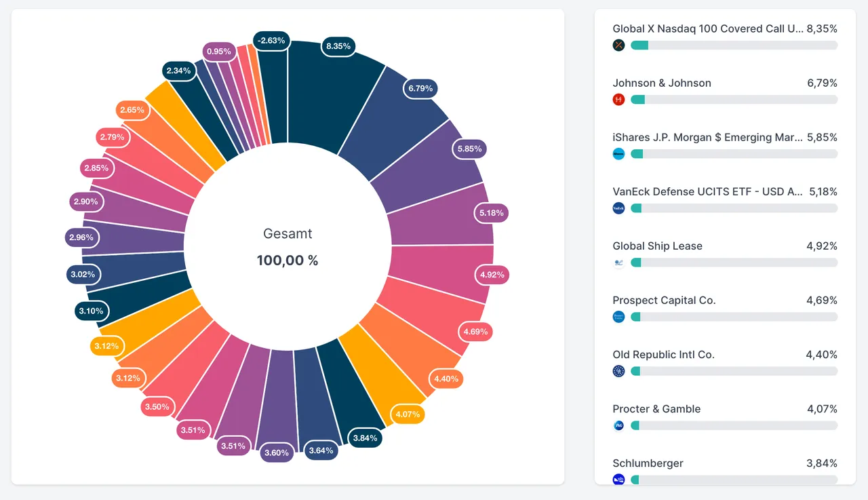Select the 3.84% chart label badge
The width and height of the screenshot is (868, 500).
pyautogui.click(x=365, y=438)
